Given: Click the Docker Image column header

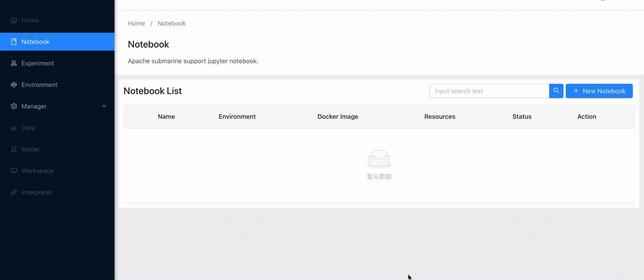Looking at the screenshot, I should pos(337,116).
